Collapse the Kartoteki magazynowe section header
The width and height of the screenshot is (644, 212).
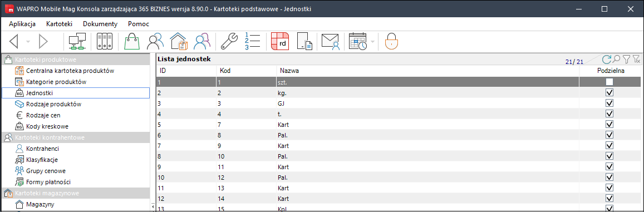pos(76,193)
